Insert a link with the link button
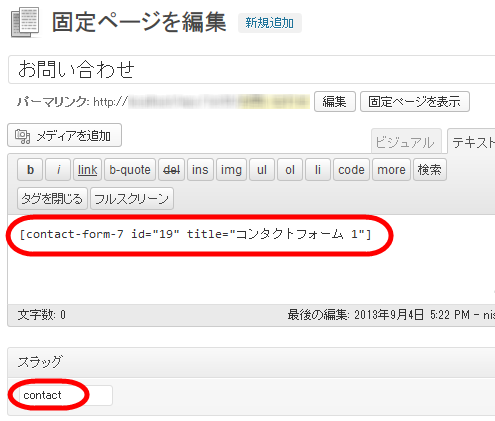Screen dimensions: 495x421 coord(87,170)
